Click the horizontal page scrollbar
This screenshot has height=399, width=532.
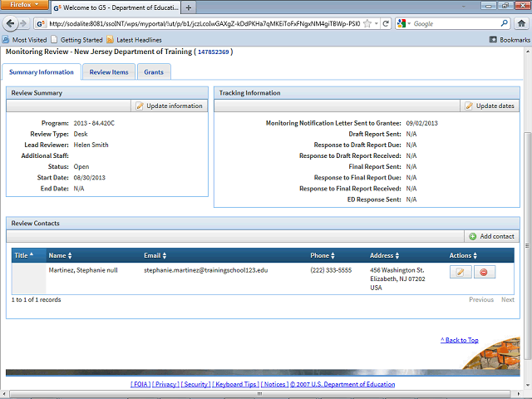tap(259, 393)
